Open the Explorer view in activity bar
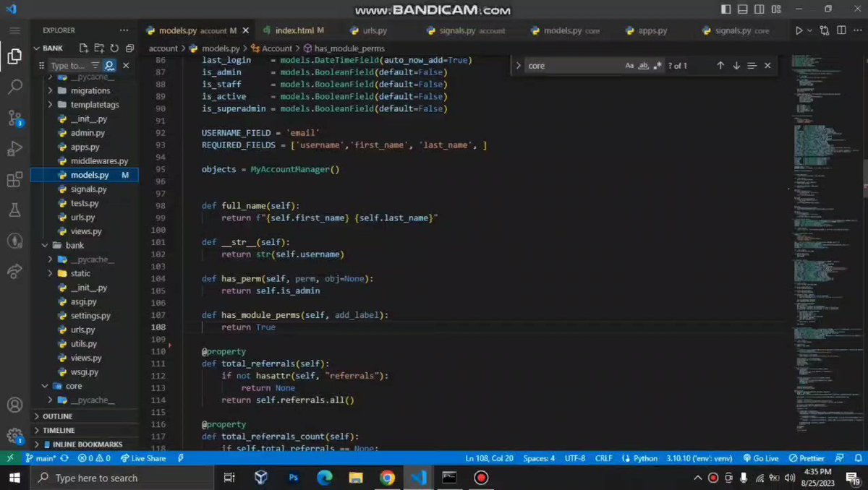The image size is (868, 490). tap(14, 56)
